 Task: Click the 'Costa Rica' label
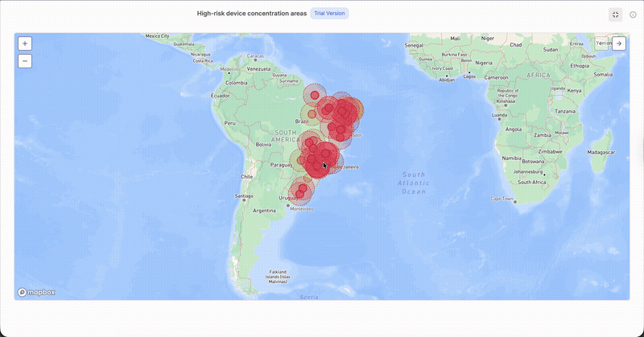203,61
